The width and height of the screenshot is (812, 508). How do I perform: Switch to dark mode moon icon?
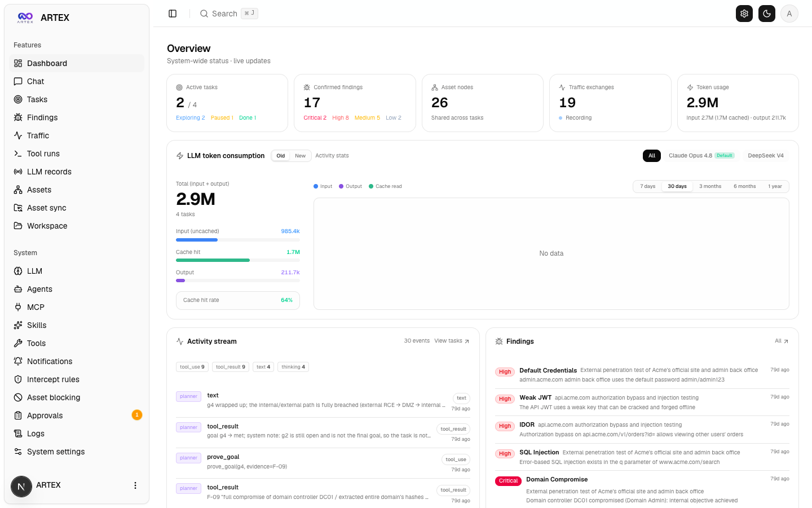[x=767, y=14]
